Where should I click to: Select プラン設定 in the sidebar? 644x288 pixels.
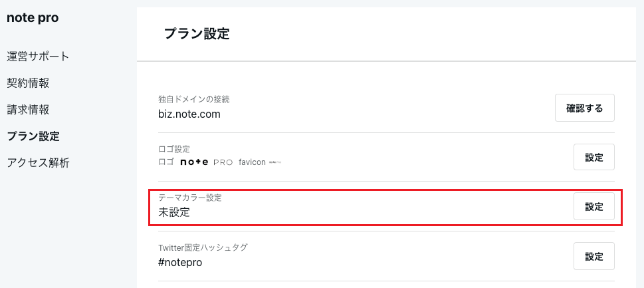[x=33, y=136]
